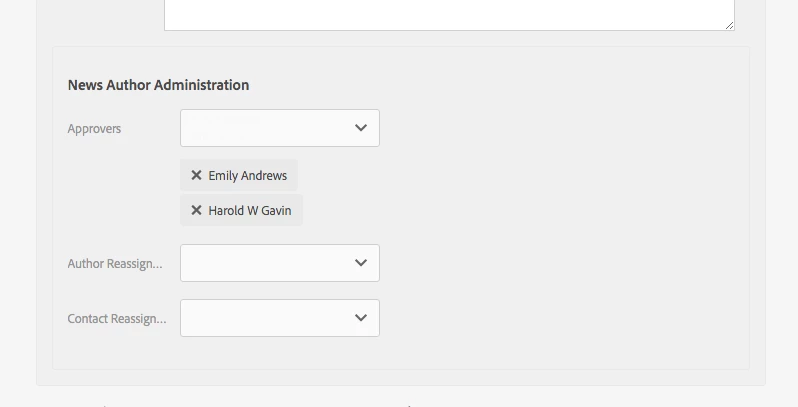Open the Contact Reassign combo box
The width and height of the screenshot is (798, 407).
[x=280, y=318]
